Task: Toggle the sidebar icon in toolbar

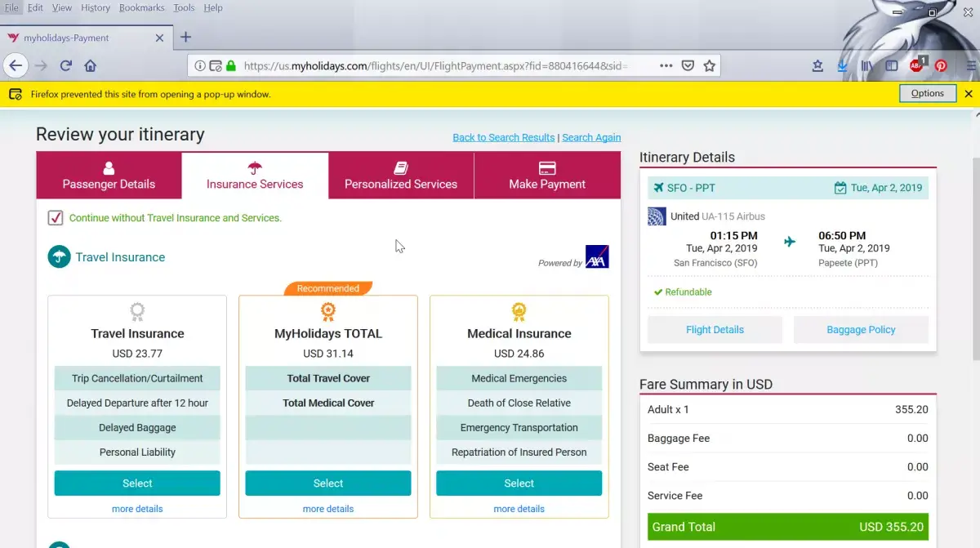Action: tap(892, 65)
